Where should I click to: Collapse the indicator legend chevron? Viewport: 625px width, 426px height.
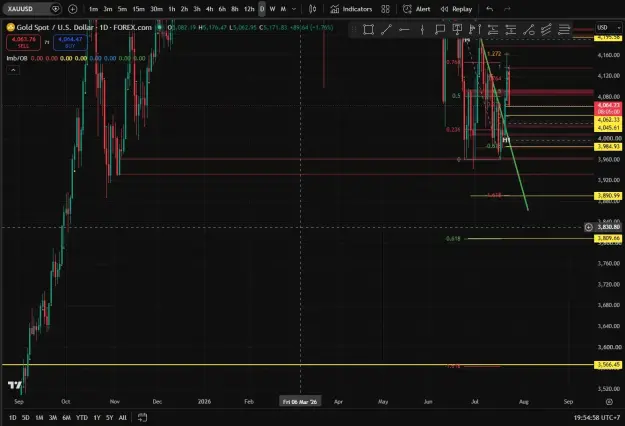click(13, 70)
